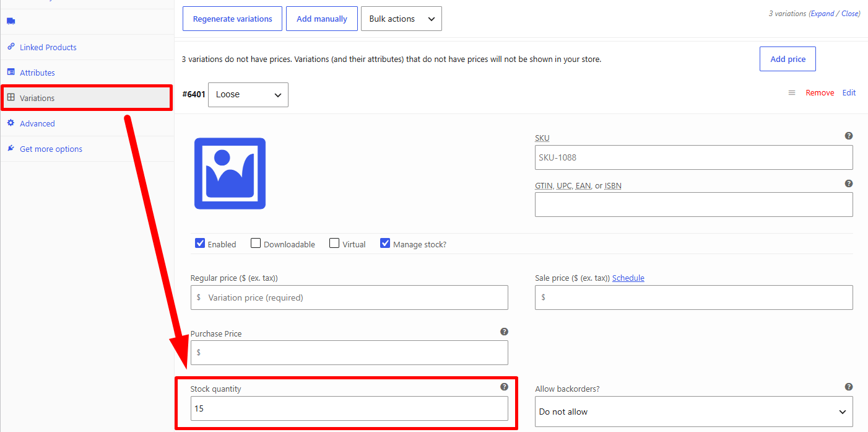The height and width of the screenshot is (432, 868).
Task: Upload variation image via placeholder thumbnail
Action: pos(230,174)
